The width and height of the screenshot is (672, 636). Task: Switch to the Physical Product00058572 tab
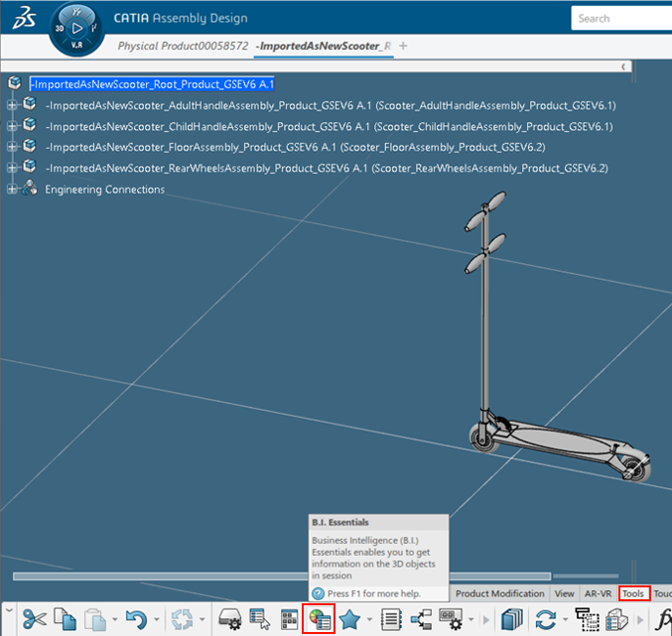click(180, 46)
